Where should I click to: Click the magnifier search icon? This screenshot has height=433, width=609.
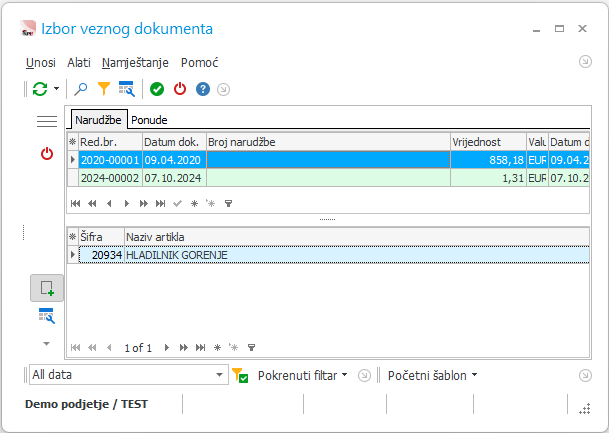pos(80,89)
